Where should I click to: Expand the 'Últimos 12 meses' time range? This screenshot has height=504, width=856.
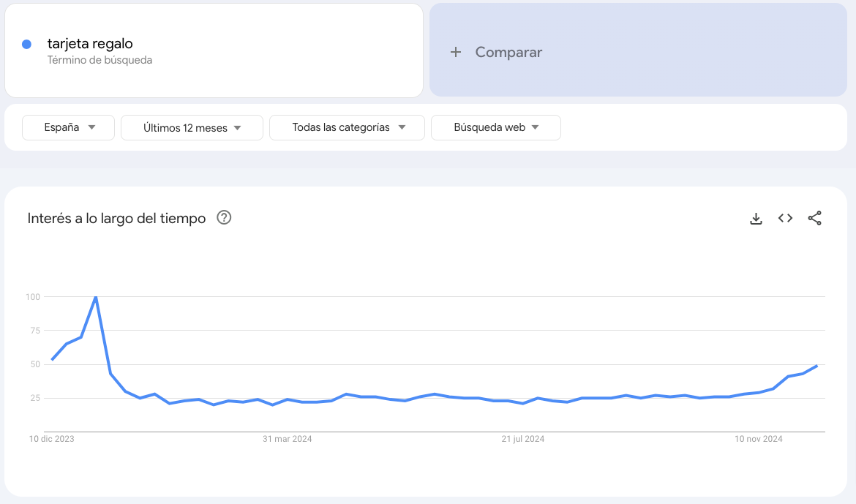click(192, 128)
